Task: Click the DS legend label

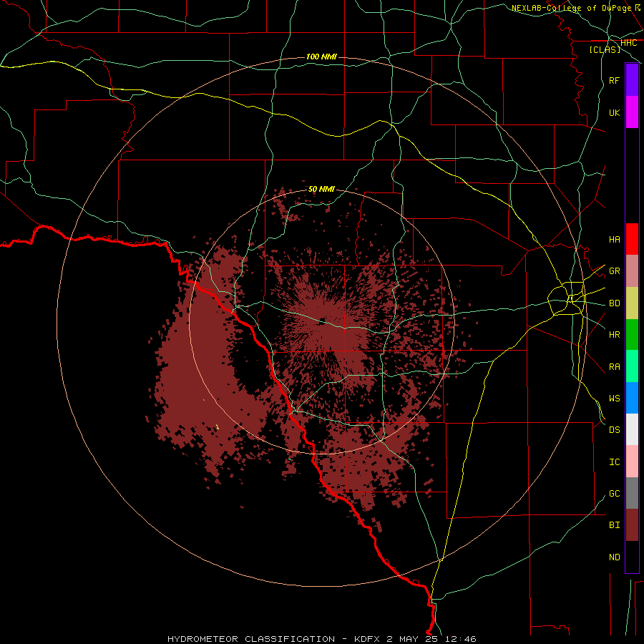Action: [614, 430]
